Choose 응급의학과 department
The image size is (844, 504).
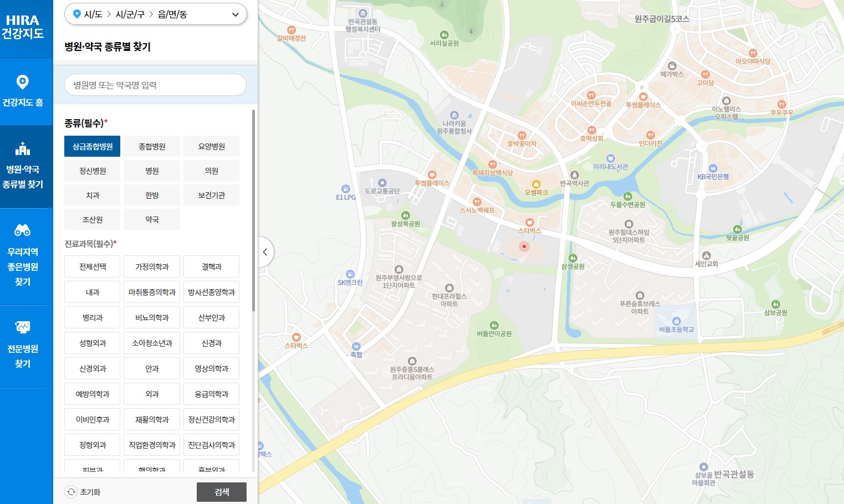211,394
